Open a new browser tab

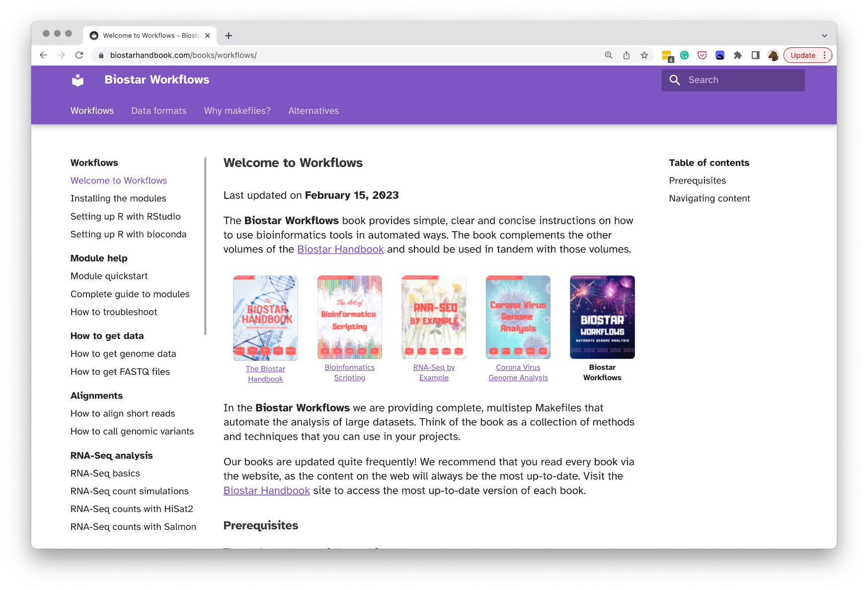coord(229,36)
